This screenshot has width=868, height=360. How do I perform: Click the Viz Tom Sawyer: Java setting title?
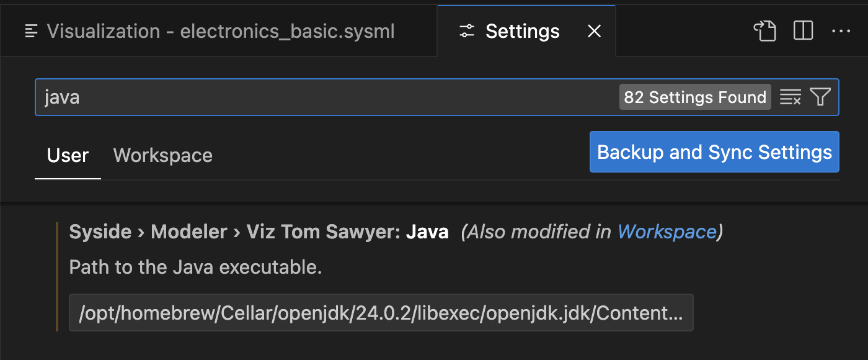pyautogui.click(x=259, y=232)
